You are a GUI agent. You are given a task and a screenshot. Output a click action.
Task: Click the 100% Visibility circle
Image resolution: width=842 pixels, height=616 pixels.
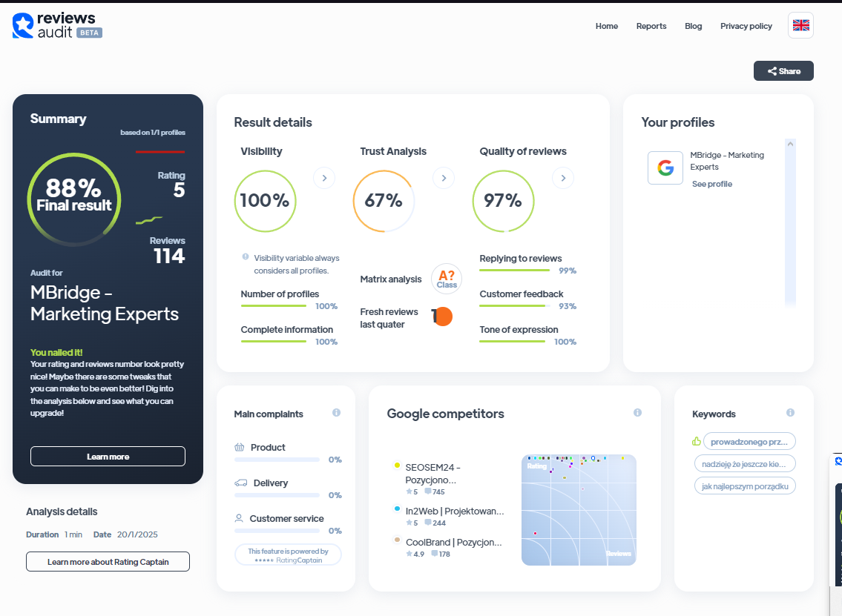tap(266, 201)
